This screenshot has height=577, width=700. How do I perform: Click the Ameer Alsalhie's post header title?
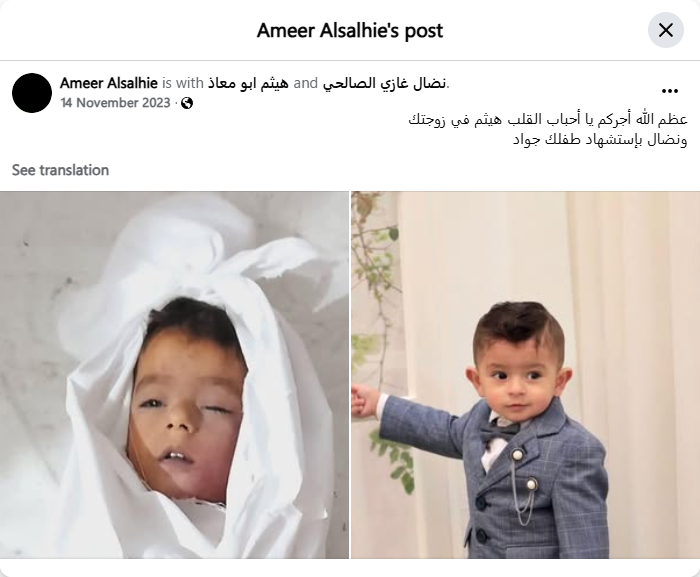[x=350, y=30]
